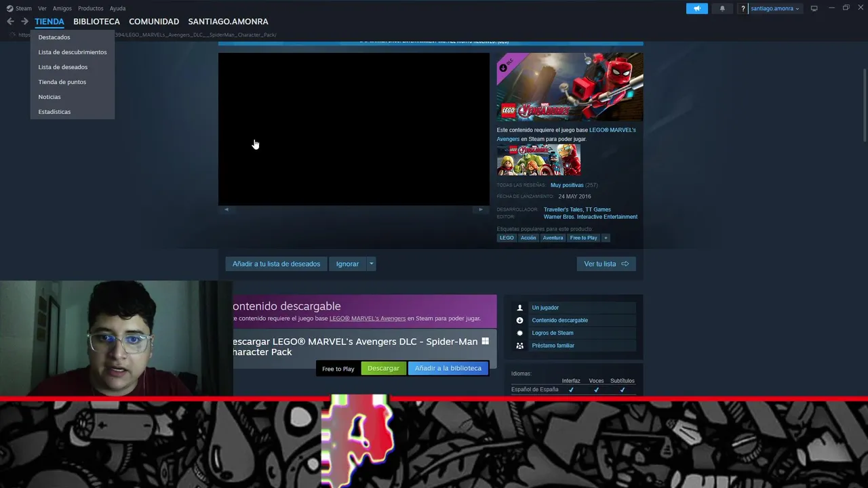Image resolution: width=868 pixels, height=488 pixels.
Task: Open the Logros de Steam feature link
Action: click(553, 333)
